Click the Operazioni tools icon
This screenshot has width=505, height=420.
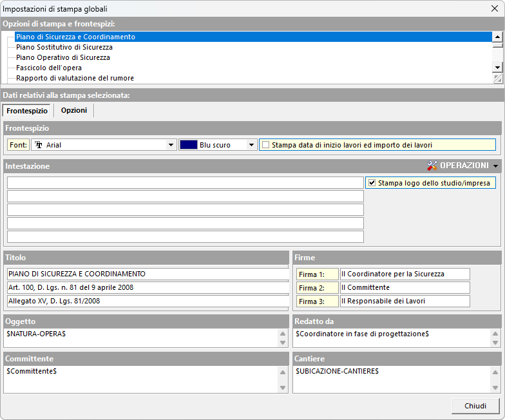(x=432, y=166)
